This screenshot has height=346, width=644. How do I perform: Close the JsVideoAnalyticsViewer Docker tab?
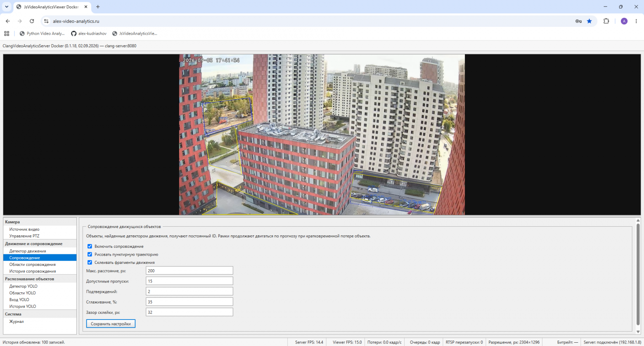tap(86, 7)
